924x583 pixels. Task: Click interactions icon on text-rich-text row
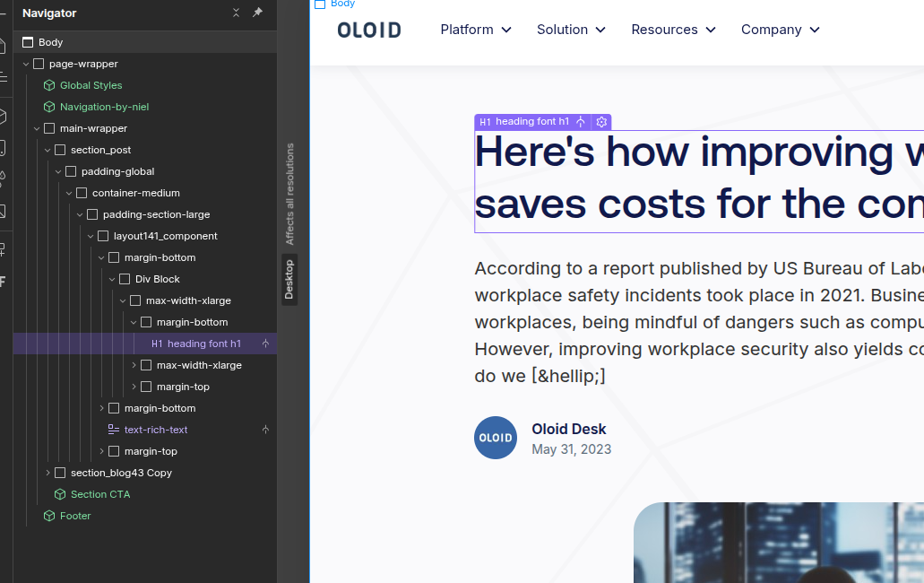pyautogui.click(x=266, y=430)
